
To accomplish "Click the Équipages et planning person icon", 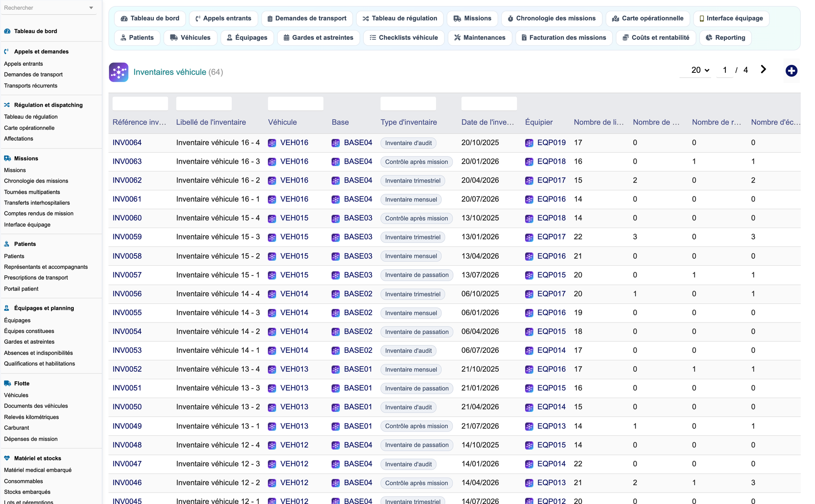I will pyautogui.click(x=7, y=308).
